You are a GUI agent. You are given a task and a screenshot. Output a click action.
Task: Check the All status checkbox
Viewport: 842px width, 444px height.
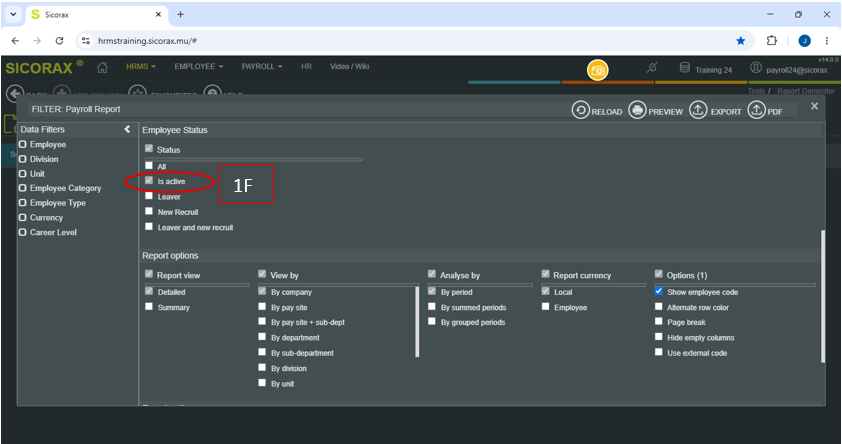pyautogui.click(x=149, y=165)
